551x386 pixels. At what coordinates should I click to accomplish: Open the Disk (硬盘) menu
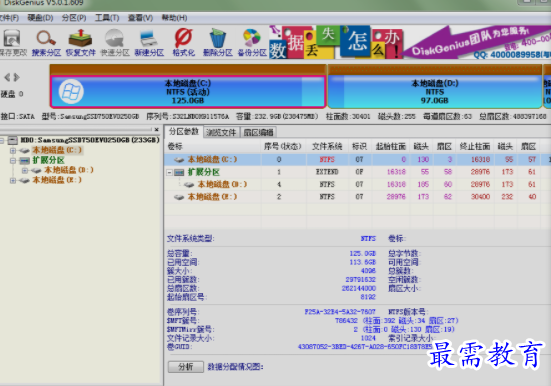coord(40,18)
